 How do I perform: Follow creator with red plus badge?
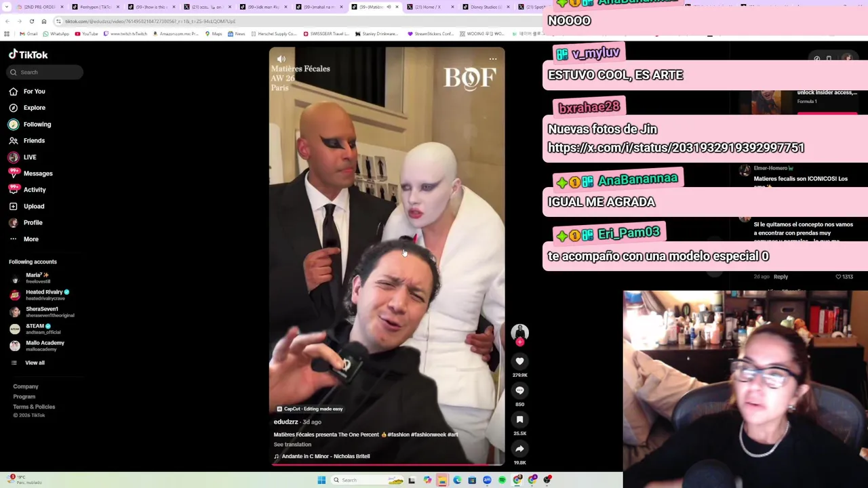tap(519, 342)
